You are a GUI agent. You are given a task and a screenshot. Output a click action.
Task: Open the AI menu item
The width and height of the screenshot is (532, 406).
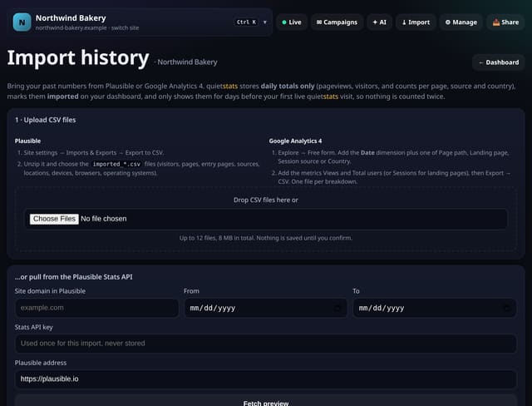tap(379, 22)
